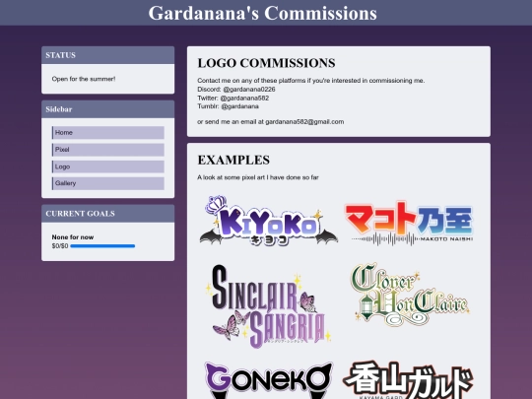Viewport: 532px width, 399px height.
Task: Click the Kiyoko logo example image
Action: 269,221
